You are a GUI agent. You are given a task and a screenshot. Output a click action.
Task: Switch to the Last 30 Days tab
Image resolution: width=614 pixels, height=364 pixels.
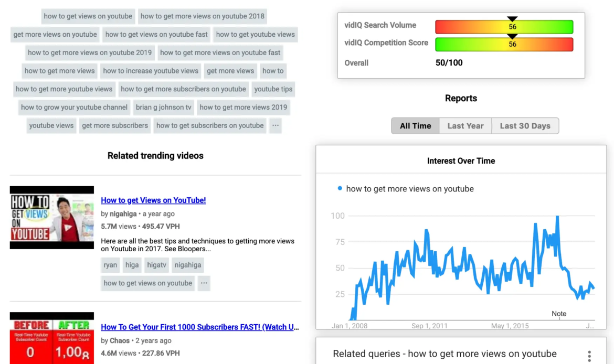point(525,126)
